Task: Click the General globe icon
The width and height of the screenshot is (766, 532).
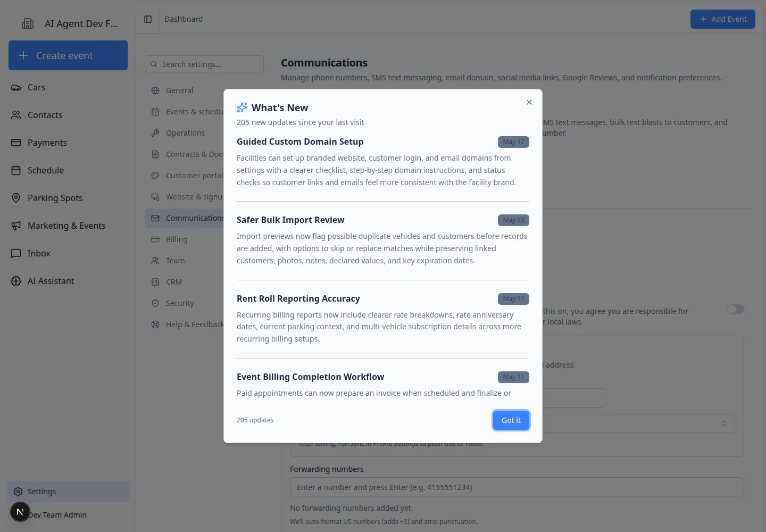Action: (155, 90)
